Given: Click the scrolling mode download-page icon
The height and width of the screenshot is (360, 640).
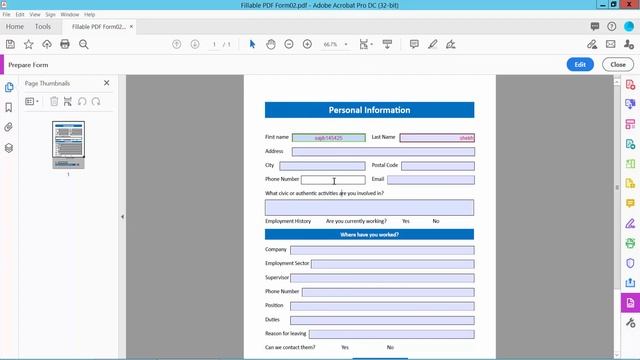Looking at the screenshot, I should 387,44.
